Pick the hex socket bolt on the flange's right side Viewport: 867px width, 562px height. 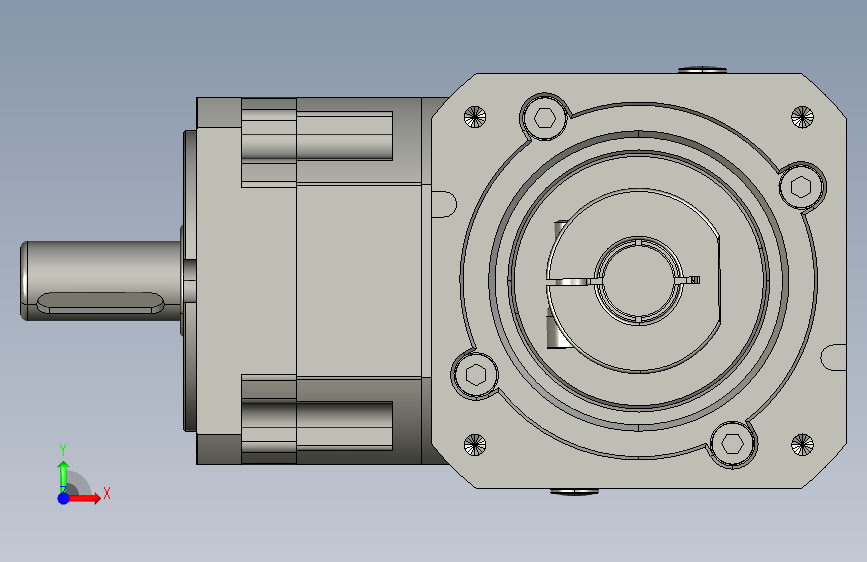(802, 186)
